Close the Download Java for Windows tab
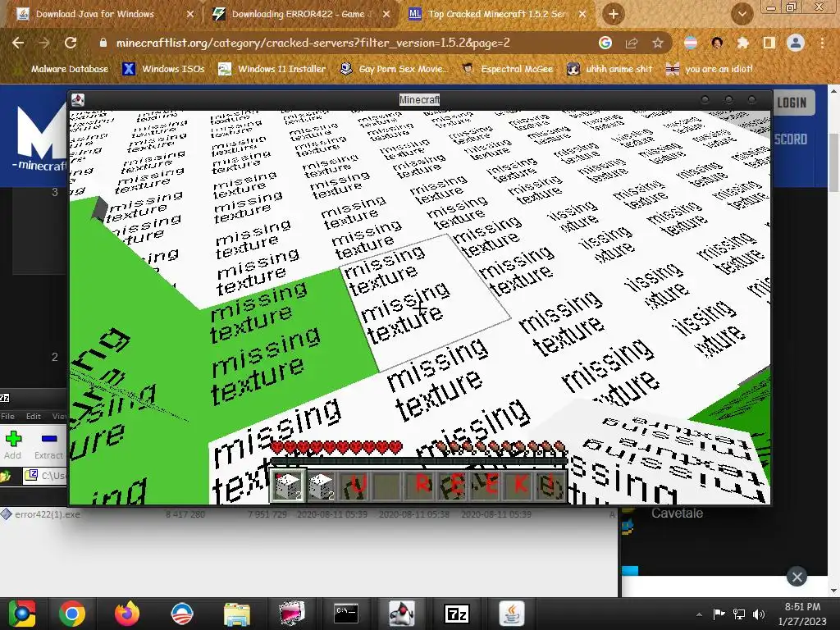This screenshot has height=630, width=840. coord(189,15)
